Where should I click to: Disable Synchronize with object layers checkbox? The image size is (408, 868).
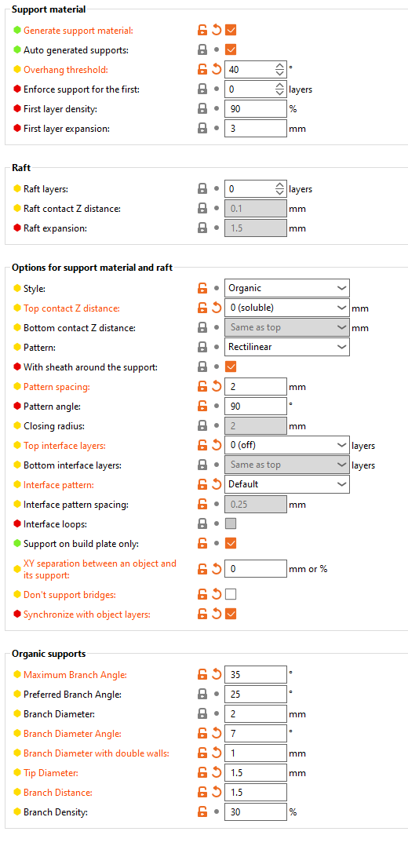231,614
